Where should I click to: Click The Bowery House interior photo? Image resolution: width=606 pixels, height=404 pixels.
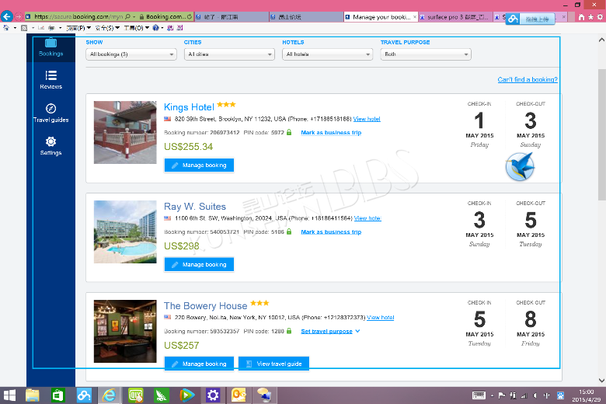click(125, 331)
